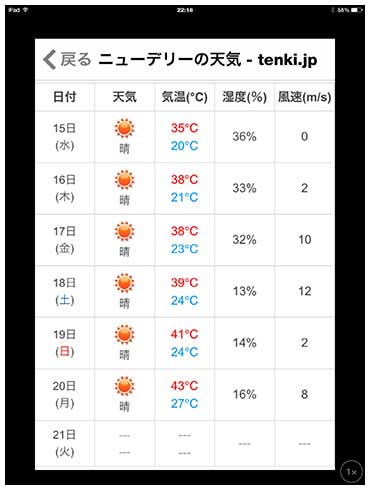370x490 pixels.
Task: Select the 21日 (火) date row
Action: [185, 444]
